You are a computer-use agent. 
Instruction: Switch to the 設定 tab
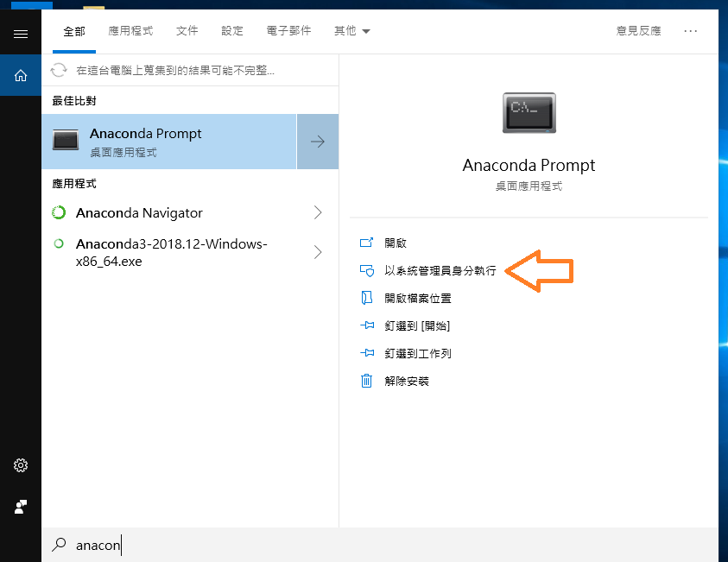point(232,31)
